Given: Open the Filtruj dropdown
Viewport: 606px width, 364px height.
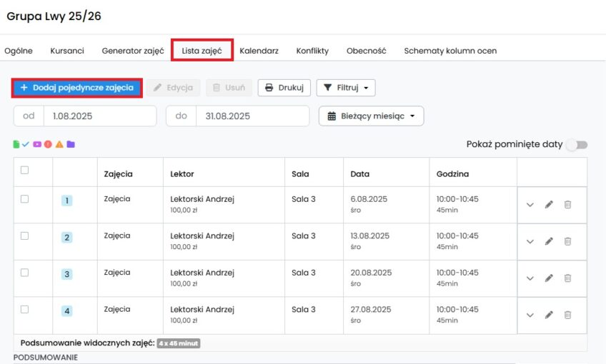Looking at the screenshot, I should tap(346, 88).
